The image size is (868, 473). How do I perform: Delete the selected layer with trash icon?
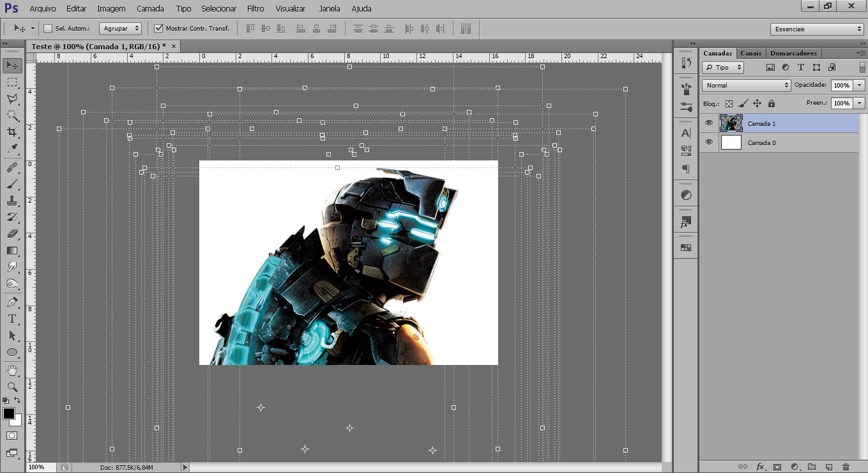846,467
